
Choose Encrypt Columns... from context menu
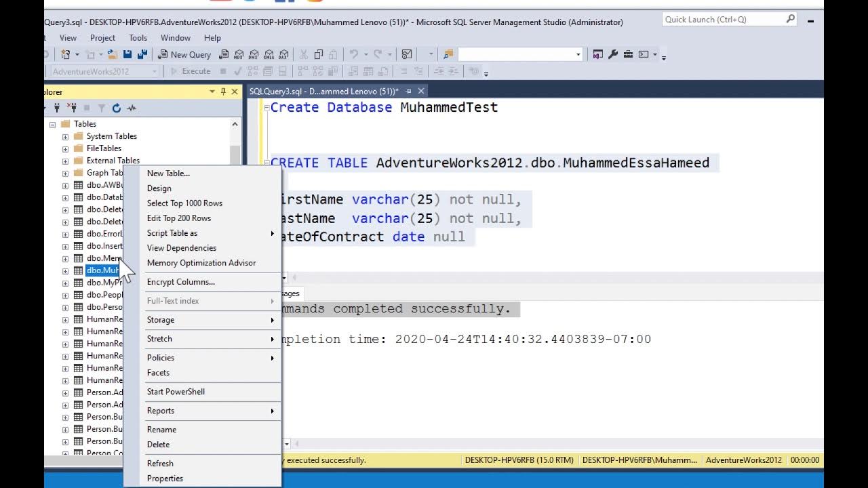point(181,282)
